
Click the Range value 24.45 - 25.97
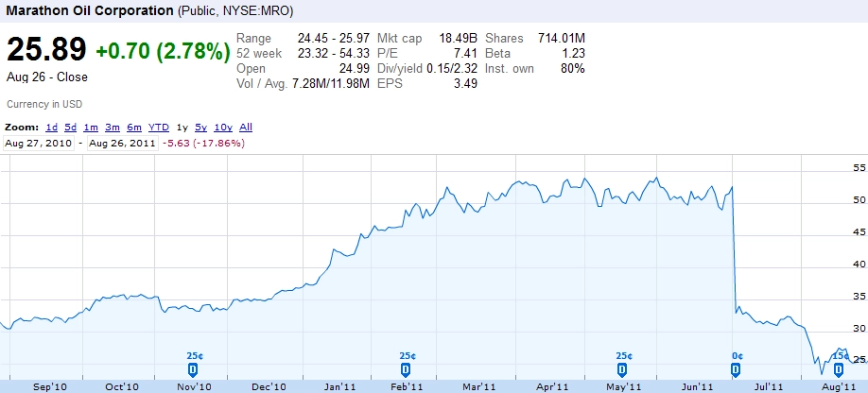333,38
